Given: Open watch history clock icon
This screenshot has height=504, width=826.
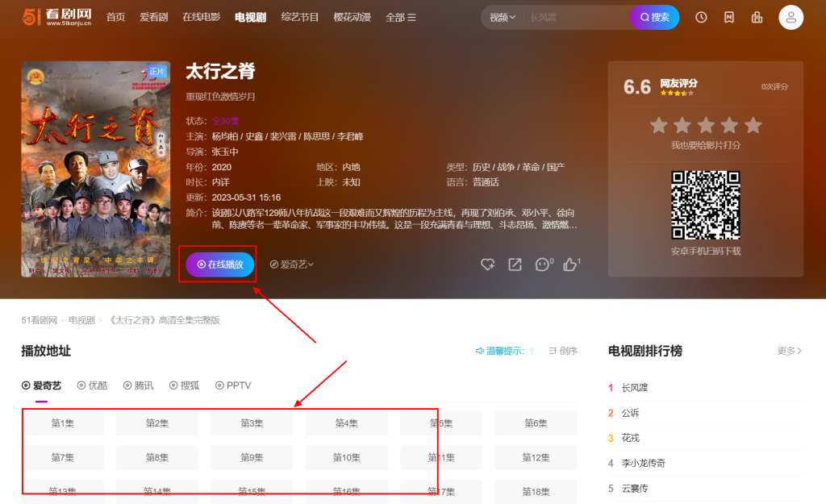Looking at the screenshot, I should pos(701,17).
